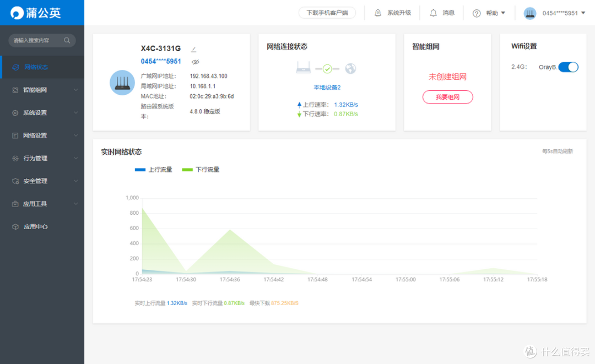Open the 行为管理 sidebar menu

pyautogui.click(x=42, y=158)
